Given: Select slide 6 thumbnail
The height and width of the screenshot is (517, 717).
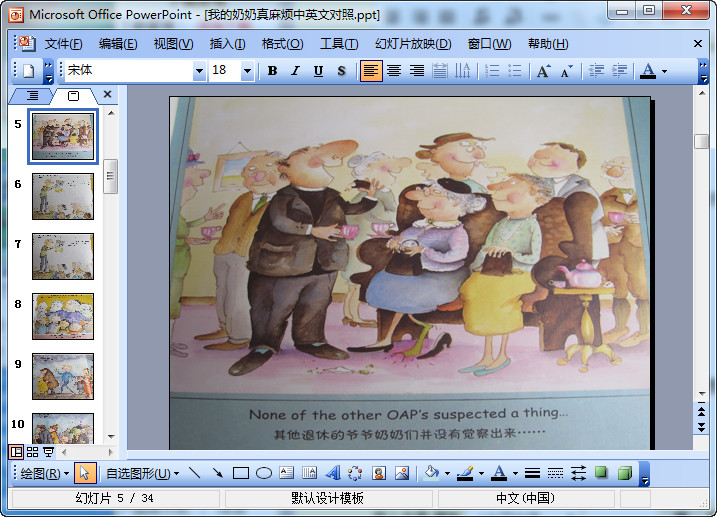Looking at the screenshot, I should click(63, 197).
